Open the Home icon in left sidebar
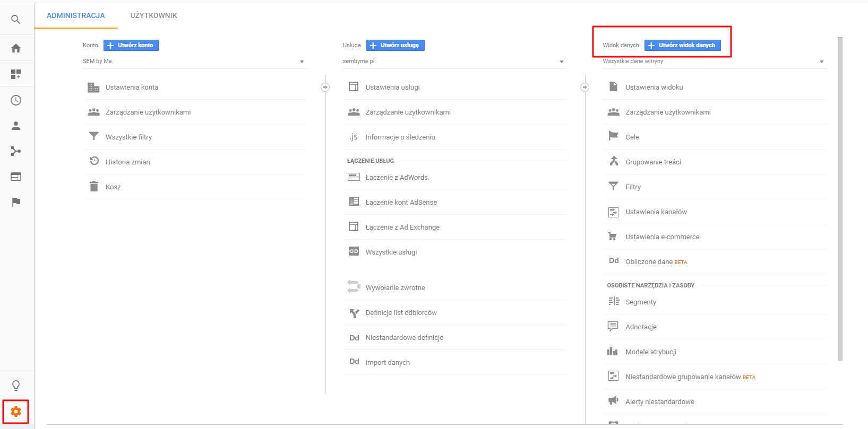 pyautogui.click(x=16, y=48)
